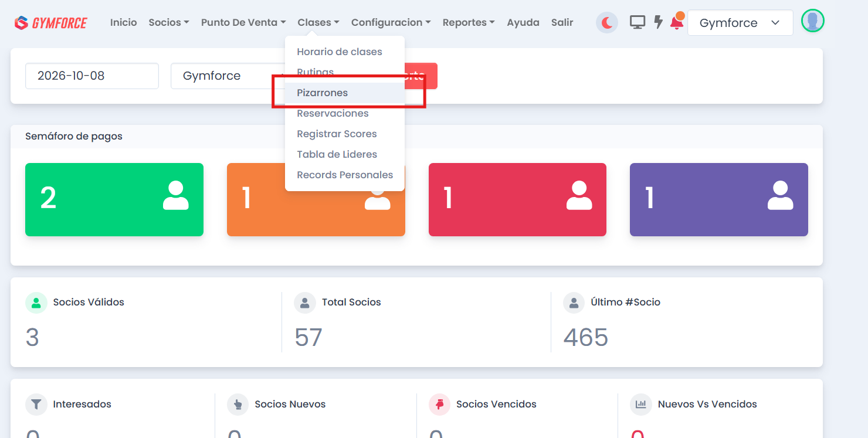Expand the Socios dropdown menu
868x438 pixels.
pos(169,22)
